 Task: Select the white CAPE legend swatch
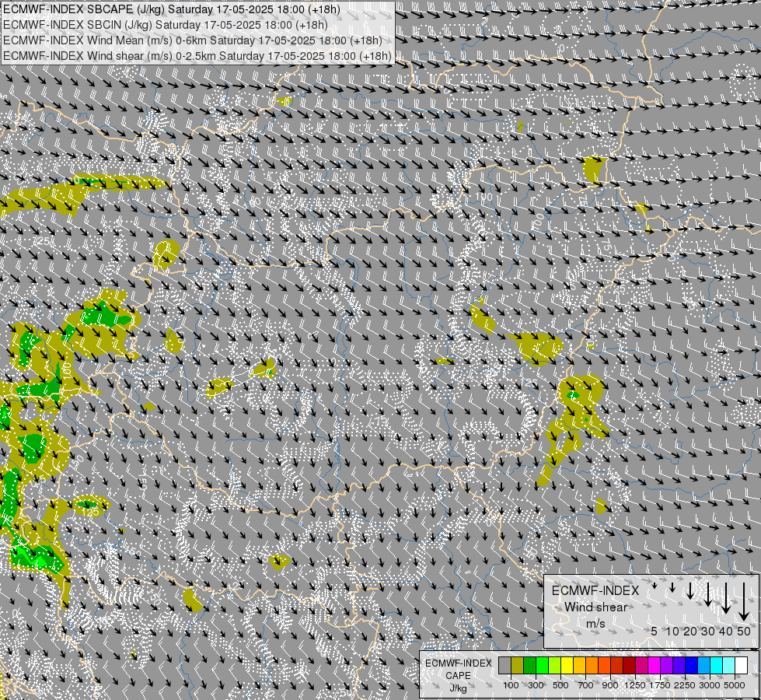point(741,666)
